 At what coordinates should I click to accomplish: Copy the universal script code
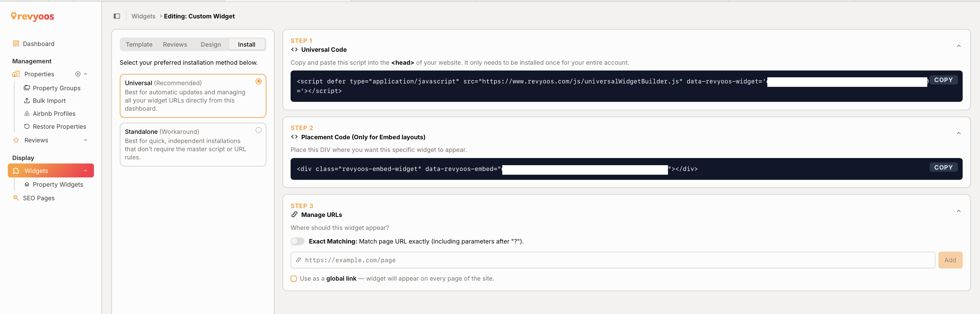944,80
